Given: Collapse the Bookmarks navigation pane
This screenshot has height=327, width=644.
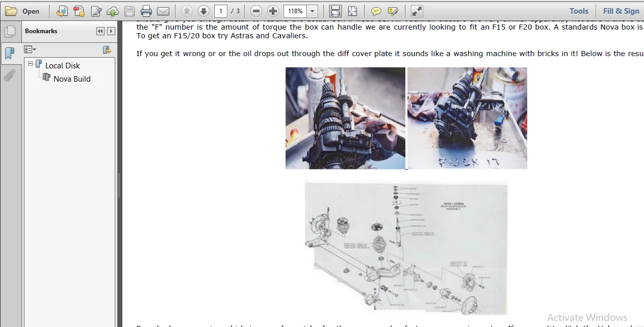Looking at the screenshot, I should (100, 31).
